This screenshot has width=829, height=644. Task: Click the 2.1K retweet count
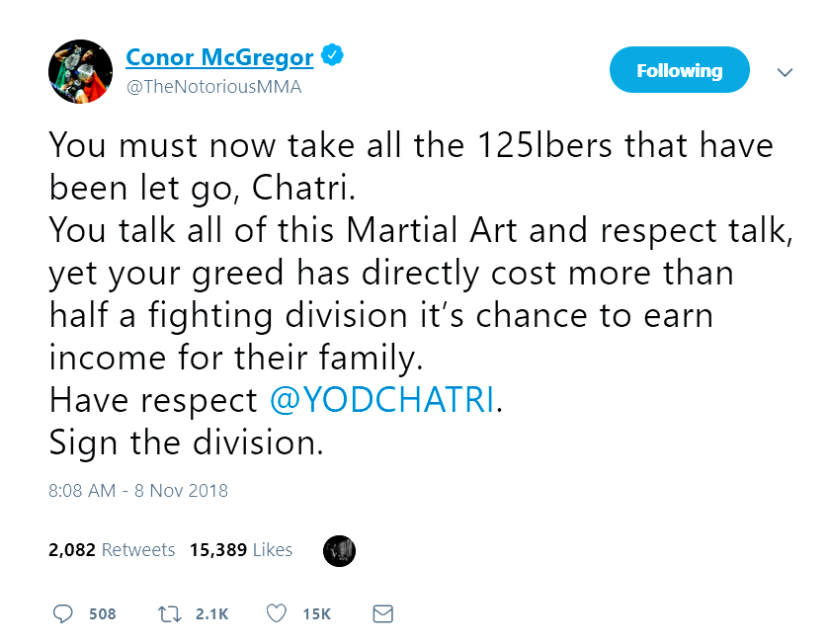point(211,613)
